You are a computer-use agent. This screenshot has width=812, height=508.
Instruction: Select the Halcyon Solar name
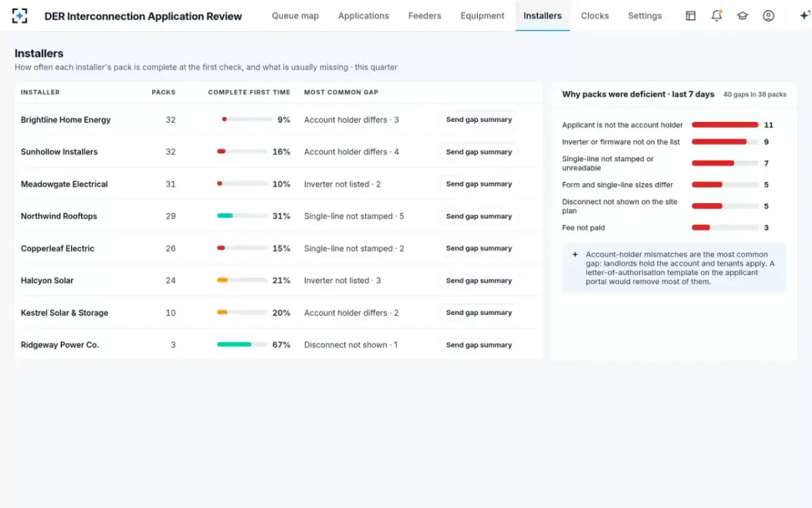[x=47, y=280]
